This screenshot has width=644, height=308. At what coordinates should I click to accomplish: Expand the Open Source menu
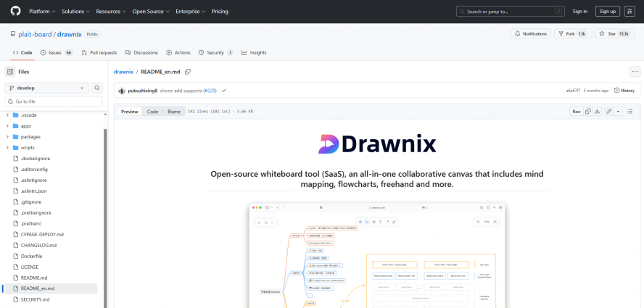(x=150, y=12)
